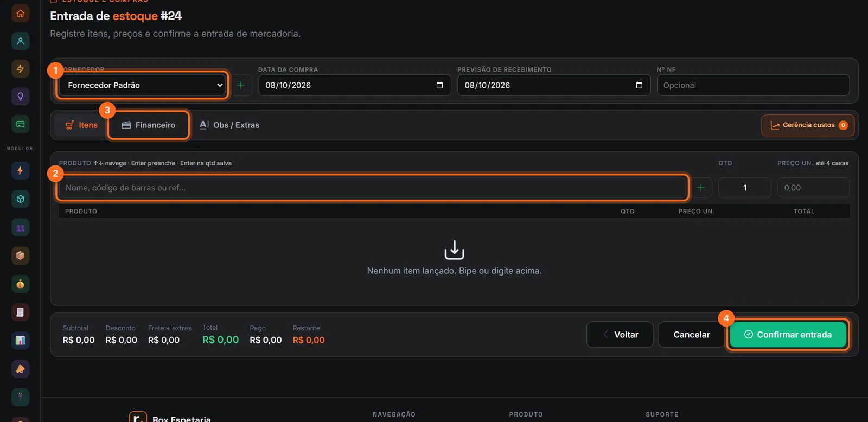
Task: Add product with green plus button
Action: pyautogui.click(x=701, y=188)
